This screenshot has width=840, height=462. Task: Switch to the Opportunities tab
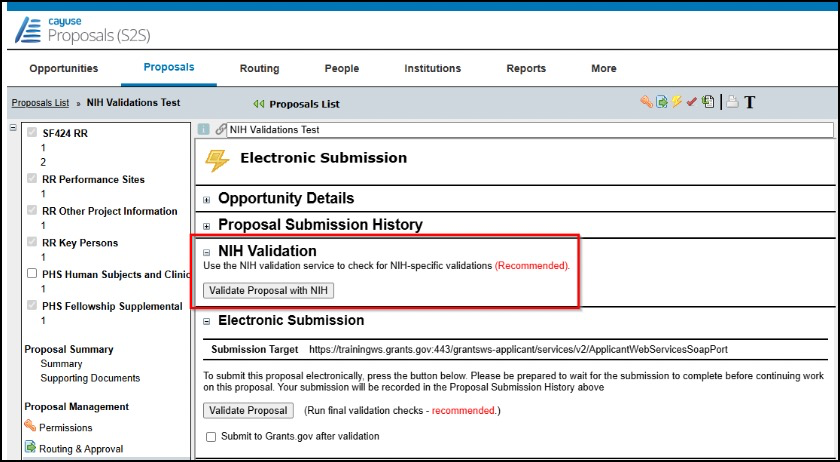(64, 69)
